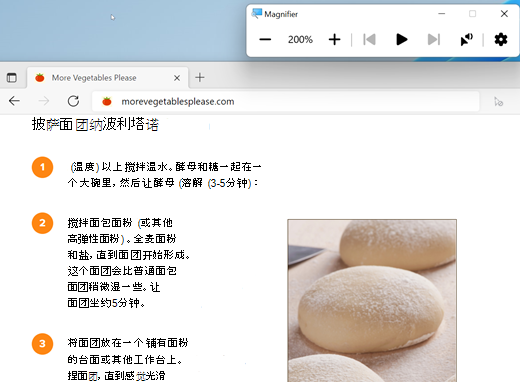
Task: Click the text line 搅拌面包面粉 (或其他
Action: click(x=120, y=223)
